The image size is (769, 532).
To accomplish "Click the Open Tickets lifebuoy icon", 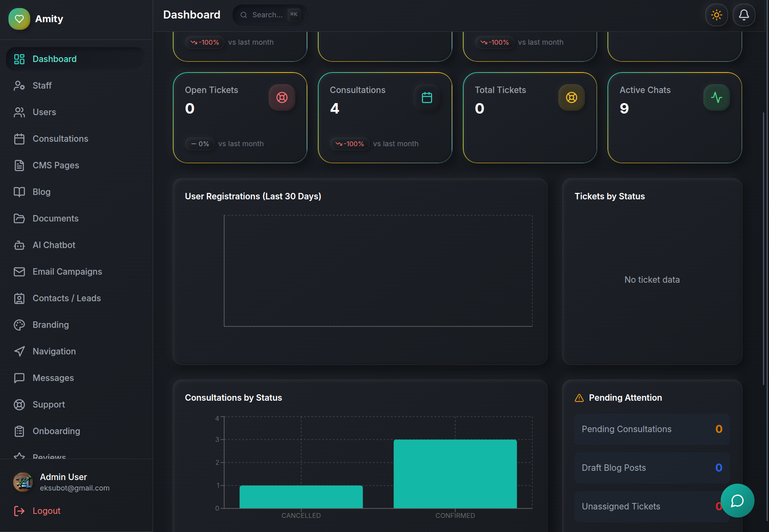I will [x=282, y=97].
